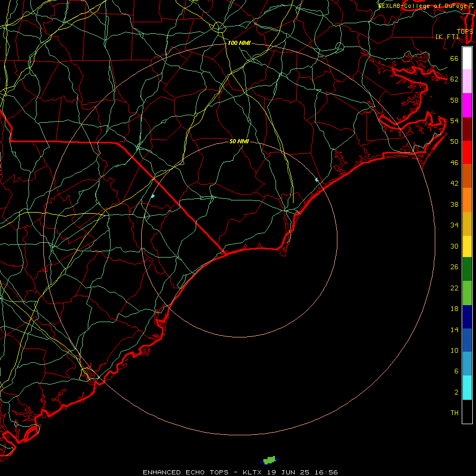Click the "50 NMI" range ring label
476x476 pixels.
239,141
